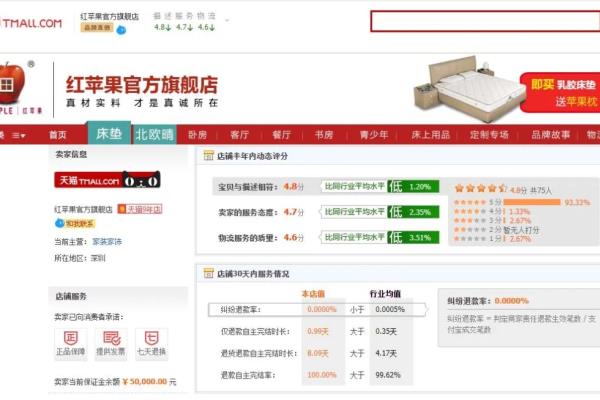Select 卧房 in navigation bar

197,135
